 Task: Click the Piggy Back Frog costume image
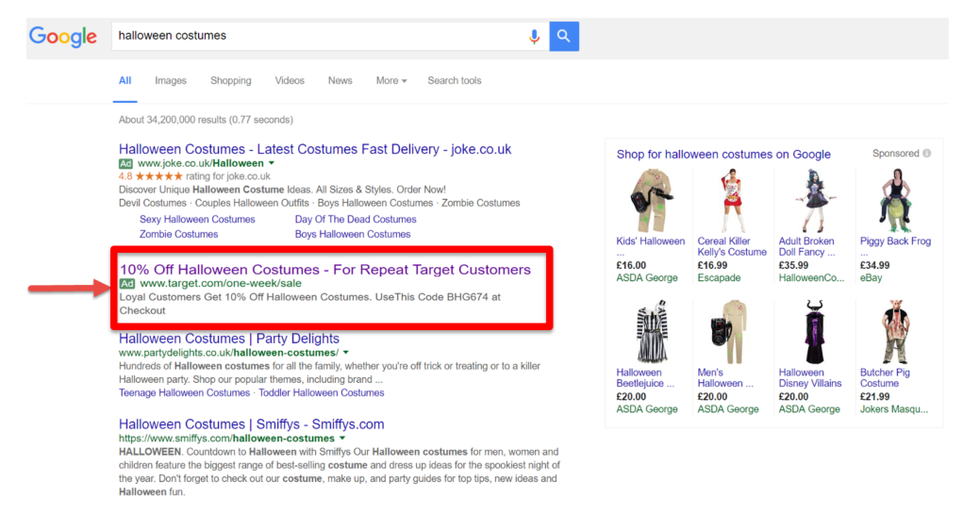[895, 200]
